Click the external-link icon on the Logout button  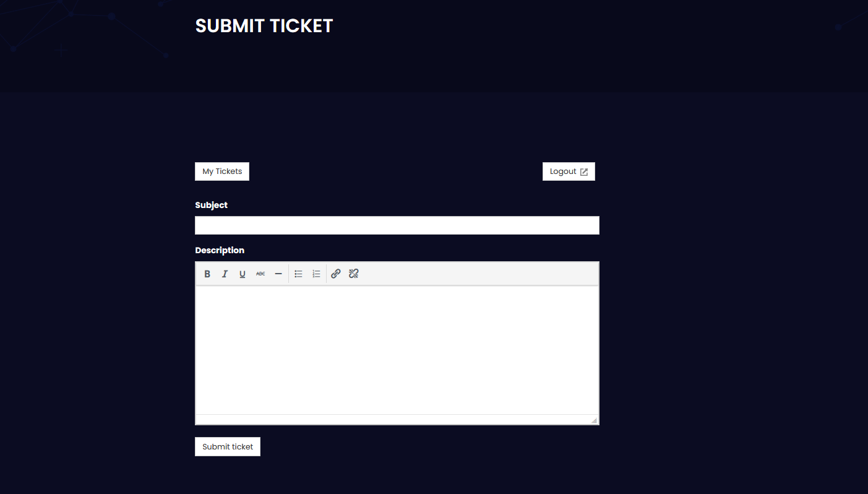click(584, 171)
